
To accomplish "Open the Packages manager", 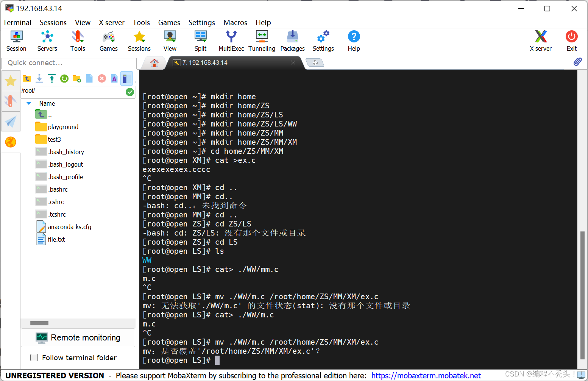I will 292,41.
